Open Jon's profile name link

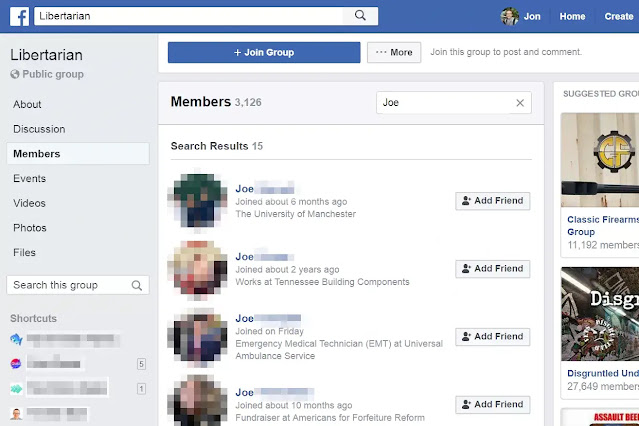point(532,16)
